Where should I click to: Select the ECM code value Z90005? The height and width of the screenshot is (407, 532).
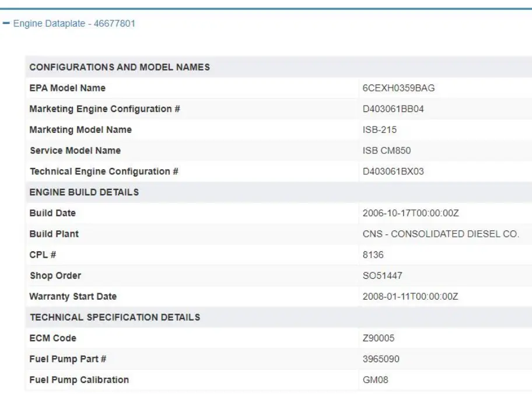click(x=379, y=338)
